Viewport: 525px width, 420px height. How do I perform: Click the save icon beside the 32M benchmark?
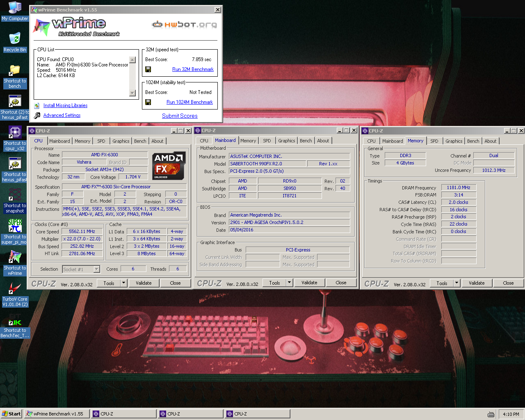coord(148,69)
